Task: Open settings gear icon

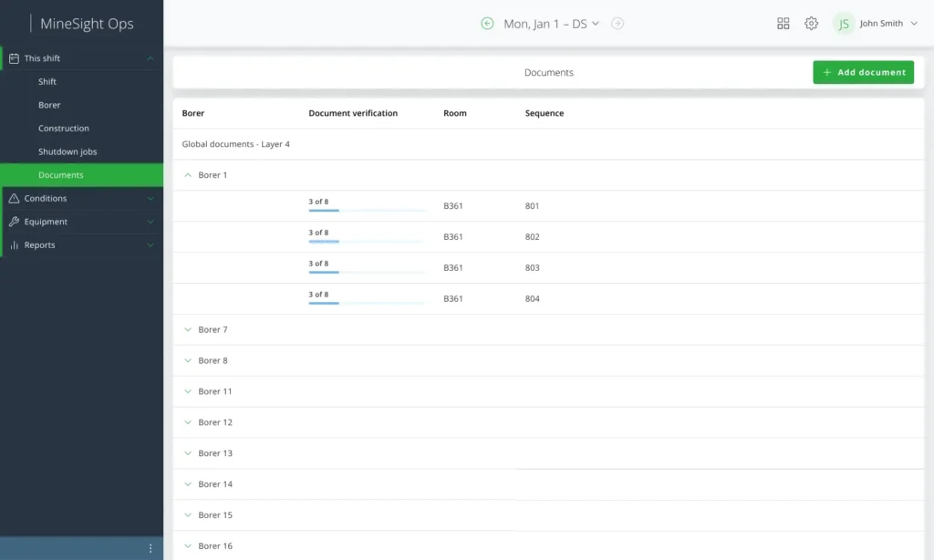Action: coord(811,24)
